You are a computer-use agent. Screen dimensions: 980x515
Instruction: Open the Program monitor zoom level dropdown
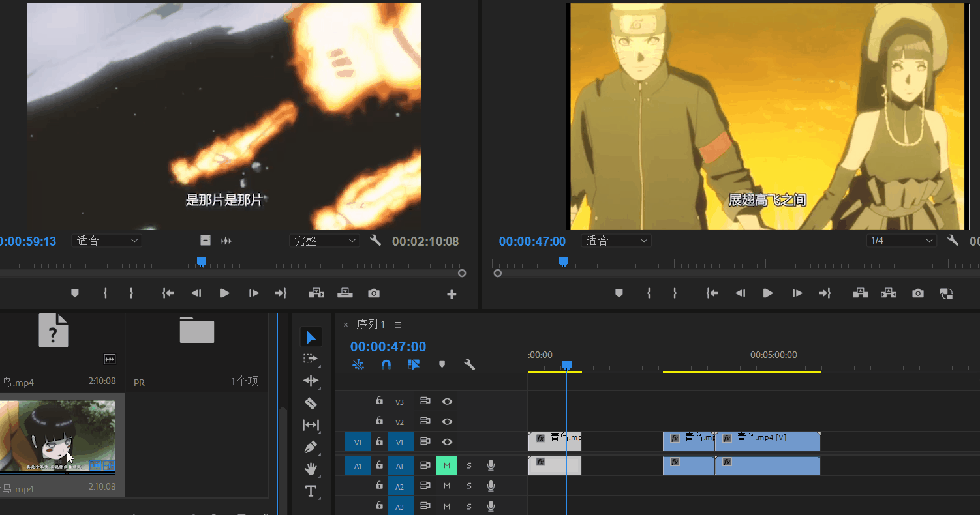tap(616, 241)
